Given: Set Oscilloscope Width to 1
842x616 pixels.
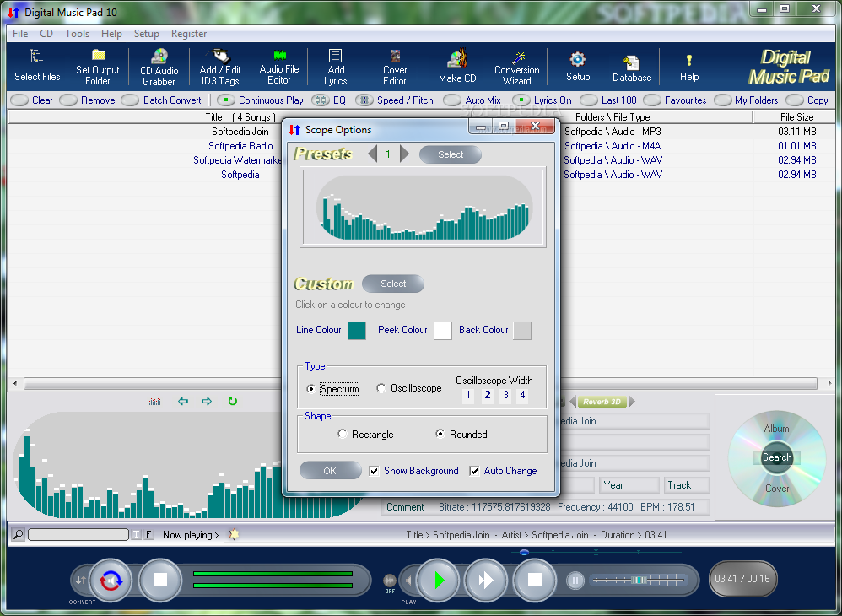Looking at the screenshot, I should tap(468, 395).
